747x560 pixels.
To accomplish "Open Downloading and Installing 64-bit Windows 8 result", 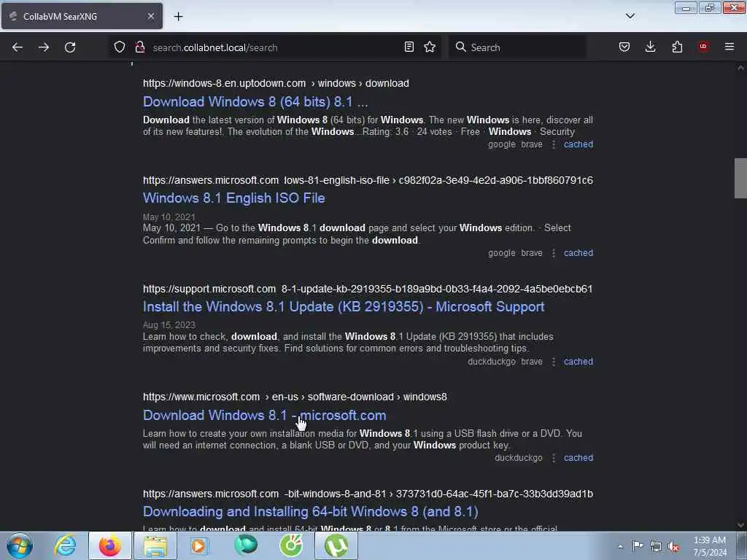I will coord(311,511).
